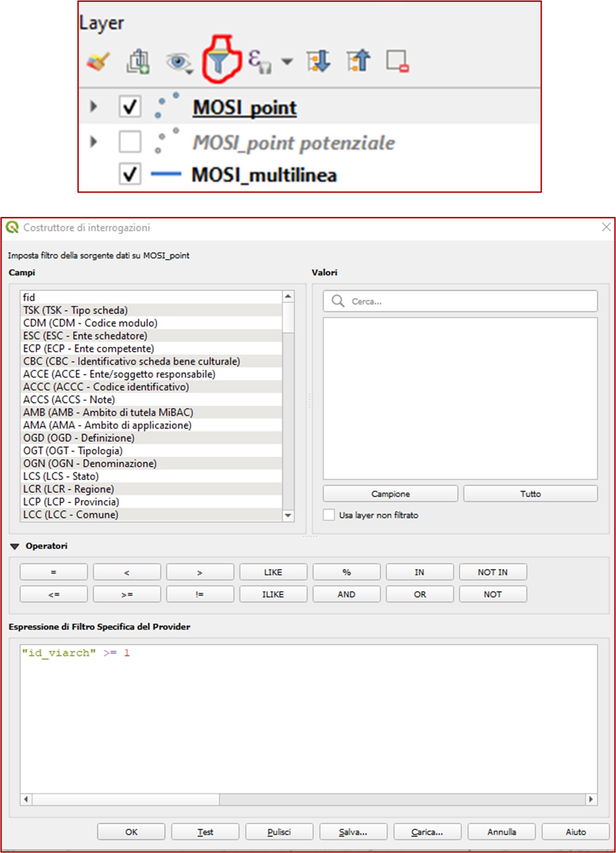The height and width of the screenshot is (853, 616).
Task: Uncheck the MOSI_point layer visibility checkbox
Action: coord(130,107)
